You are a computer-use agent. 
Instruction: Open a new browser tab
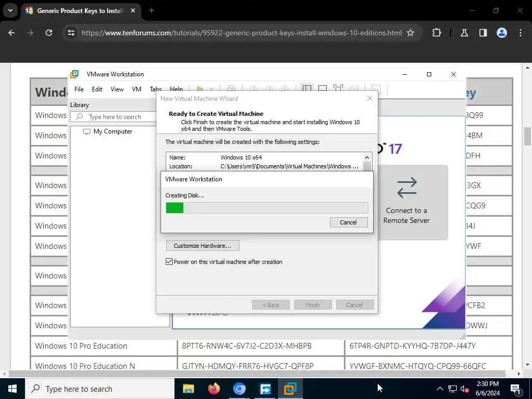(x=152, y=10)
